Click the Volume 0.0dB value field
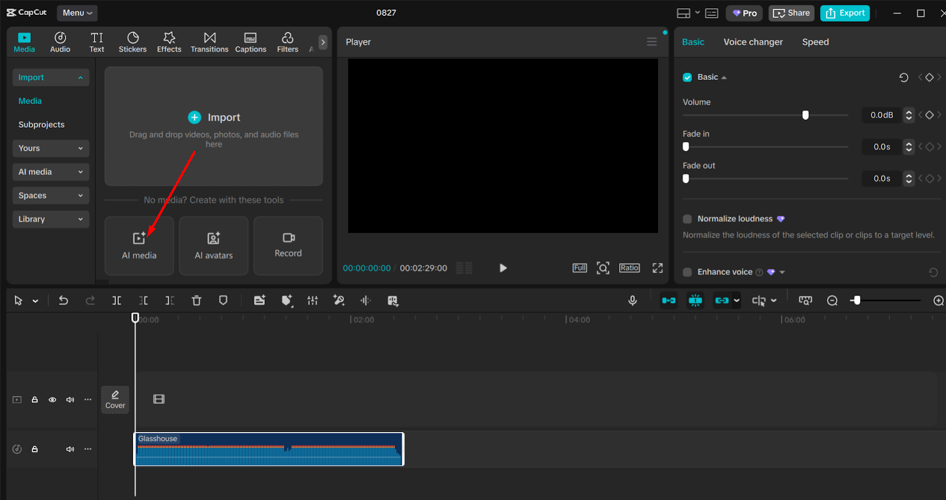 coord(881,115)
